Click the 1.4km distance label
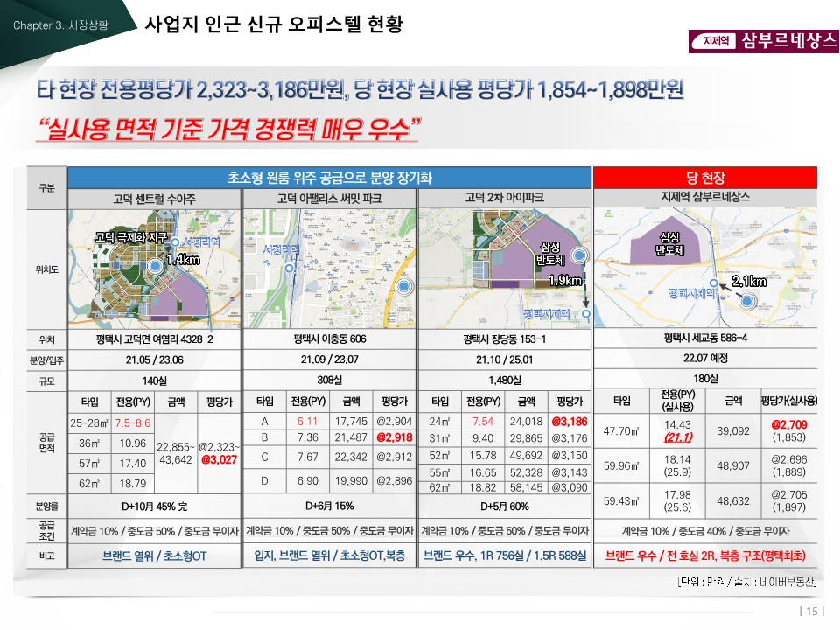This screenshot has height=630, width=840. (183, 260)
